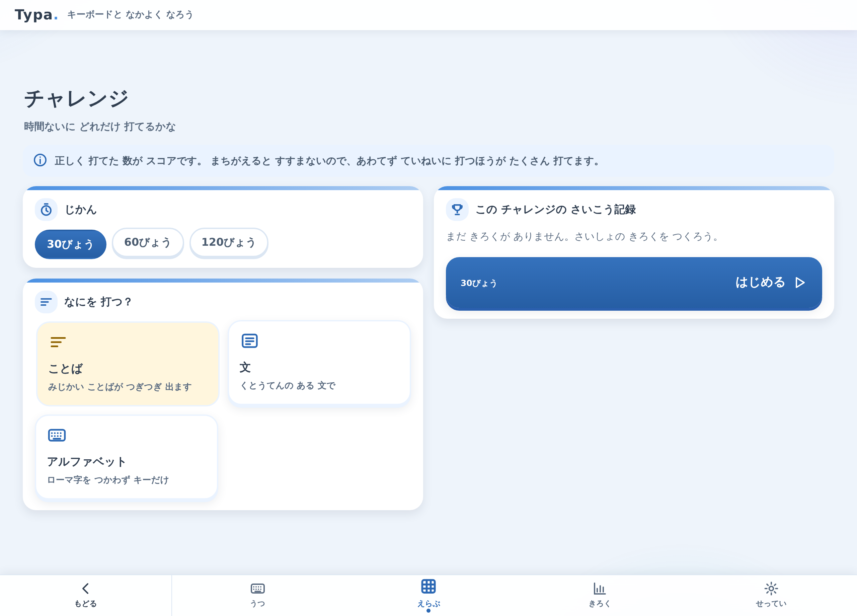Open the せってい gear icon

771,589
